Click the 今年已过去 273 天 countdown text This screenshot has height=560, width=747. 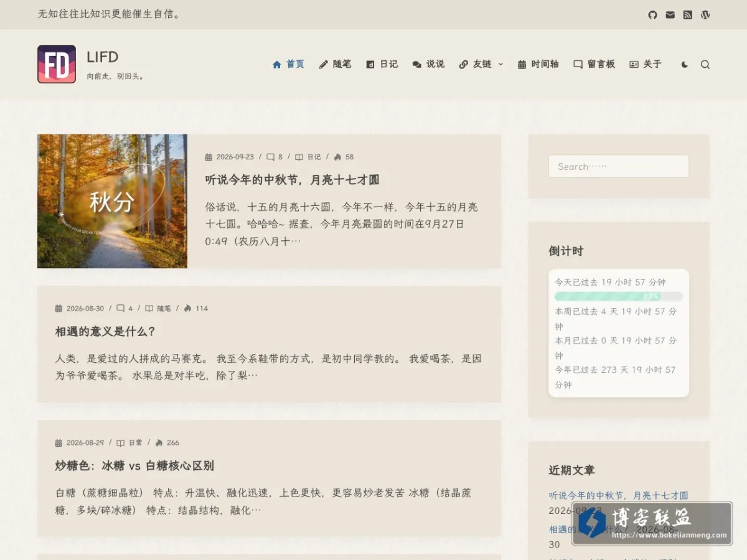tap(616, 377)
